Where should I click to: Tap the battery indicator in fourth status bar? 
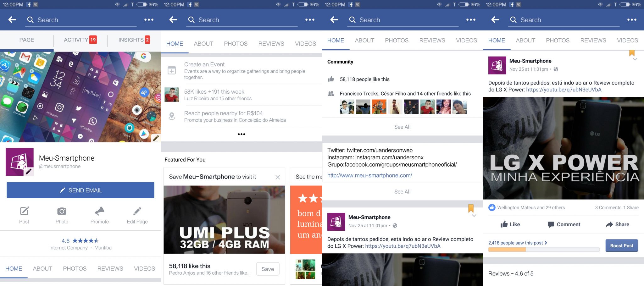(625, 5)
